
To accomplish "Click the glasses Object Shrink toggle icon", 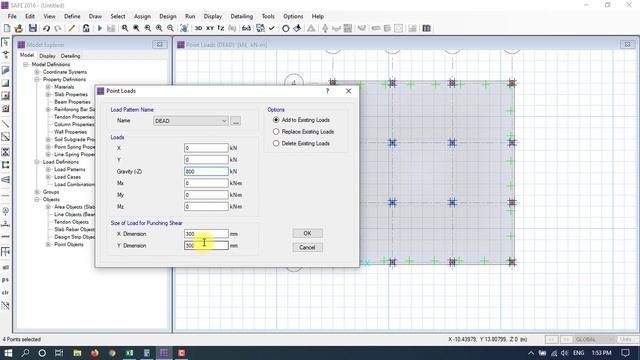I will click(247, 28).
